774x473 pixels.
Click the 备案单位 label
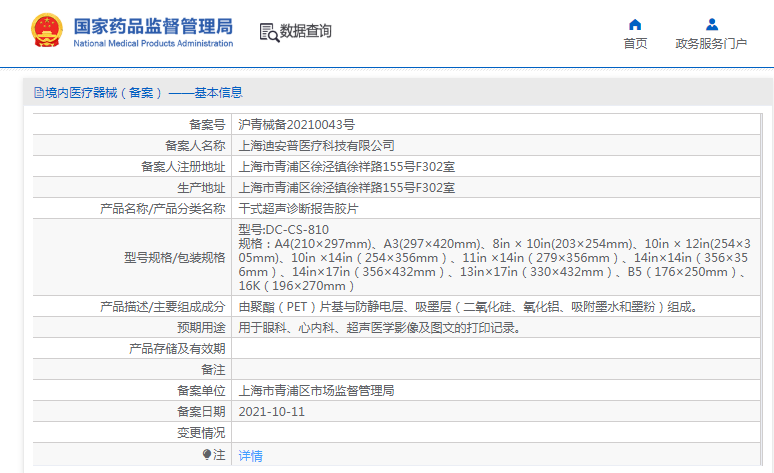(x=201, y=391)
